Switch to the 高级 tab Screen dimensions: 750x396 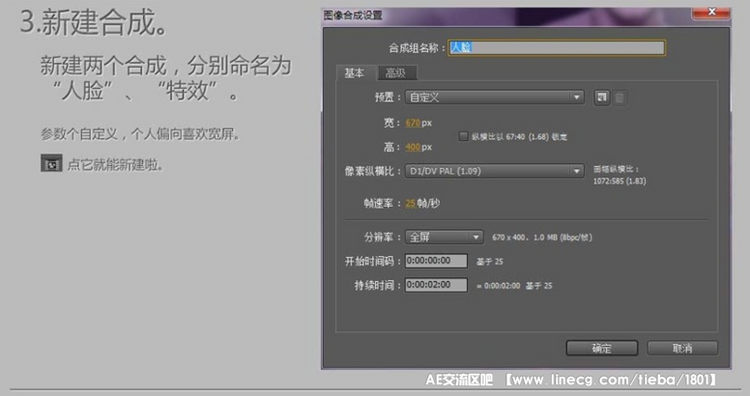[x=396, y=73]
